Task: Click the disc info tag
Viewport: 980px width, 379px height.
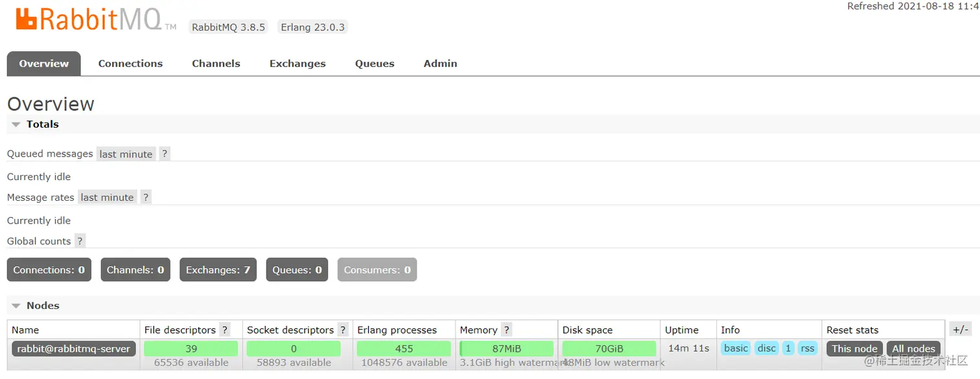Action: click(767, 349)
